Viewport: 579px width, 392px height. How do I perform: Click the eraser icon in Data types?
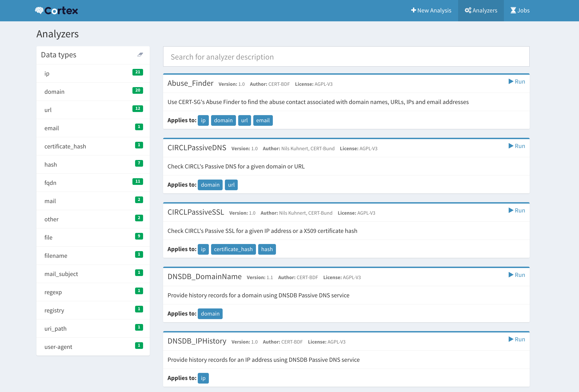pos(140,55)
